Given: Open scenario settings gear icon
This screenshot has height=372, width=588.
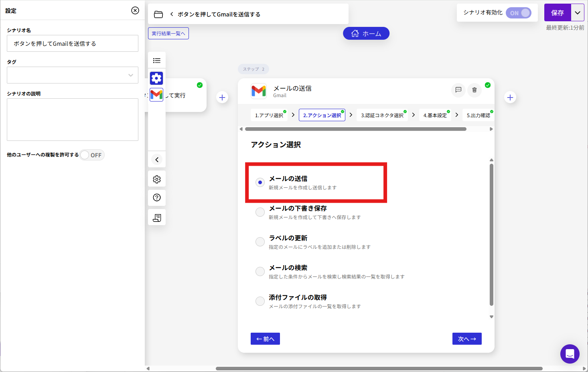Looking at the screenshot, I should click(x=157, y=179).
